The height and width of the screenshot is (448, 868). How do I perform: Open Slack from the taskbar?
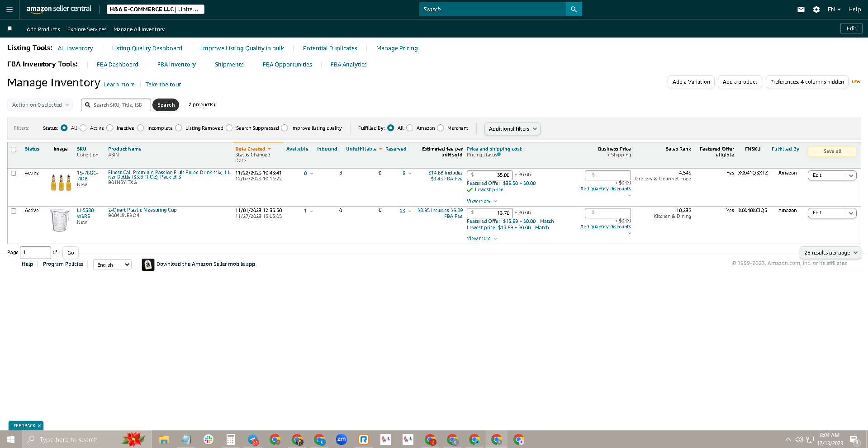[209, 439]
